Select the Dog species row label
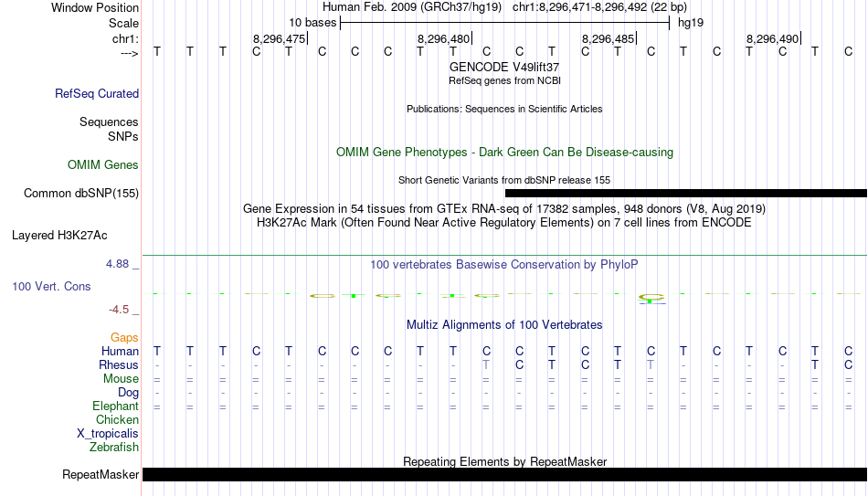Image resolution: width=868 pixels, height=496 pixels. (x=128, y=393)
